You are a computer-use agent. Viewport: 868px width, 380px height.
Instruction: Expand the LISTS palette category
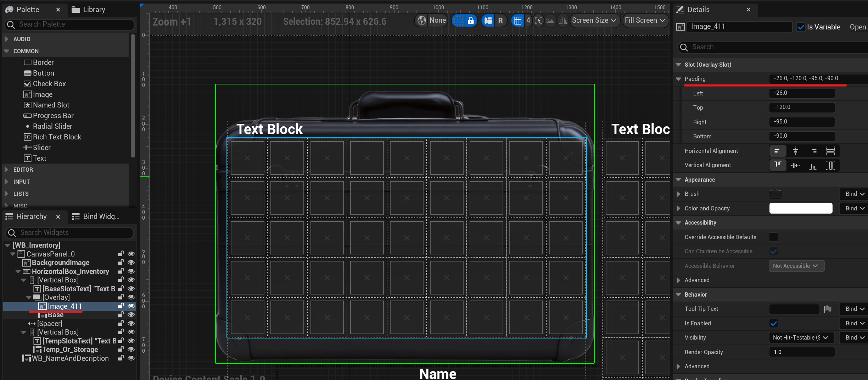pos(6,194)
